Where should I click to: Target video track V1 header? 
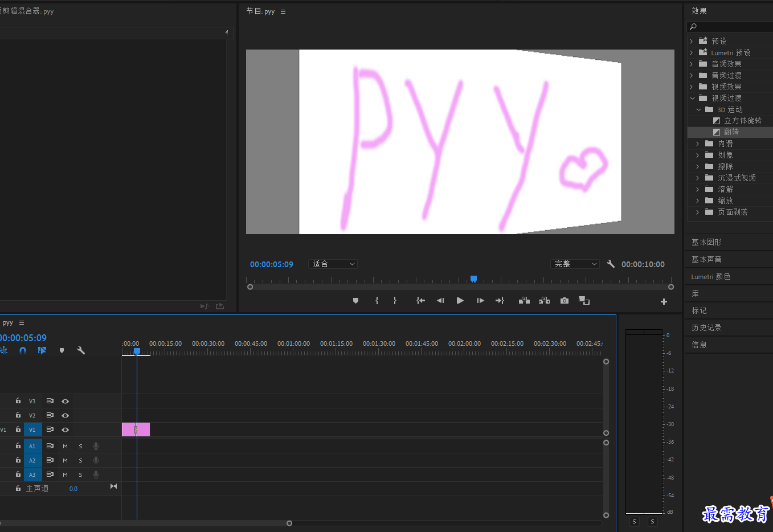(x=32, y=430)
